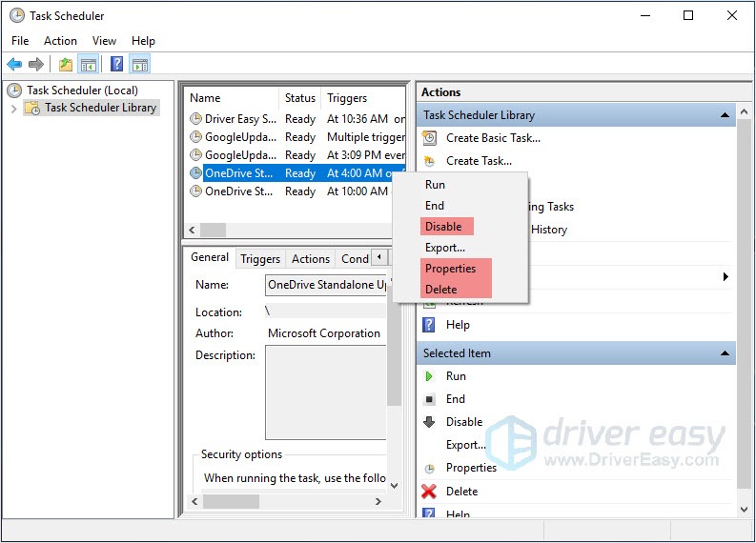Image resolution: width=756 pixels, height=543 pixels.
Task: Select the OneDrive St... task at 10:00 AM
Action: [x=289, y=191]
